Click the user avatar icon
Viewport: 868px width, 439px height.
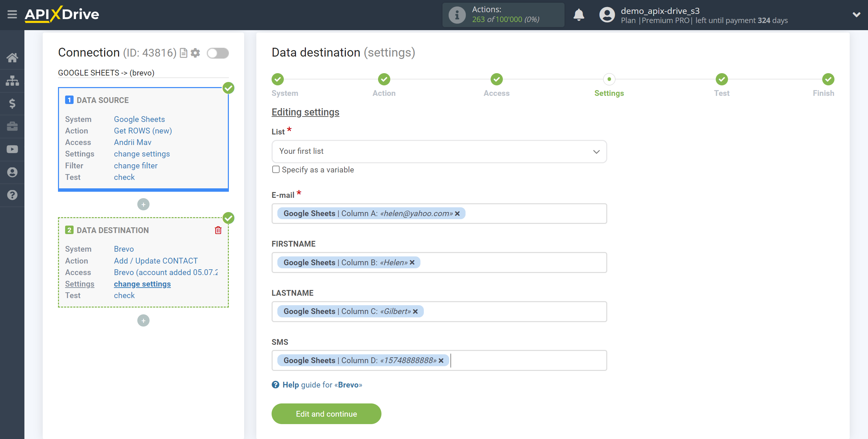tap(607, 15)
